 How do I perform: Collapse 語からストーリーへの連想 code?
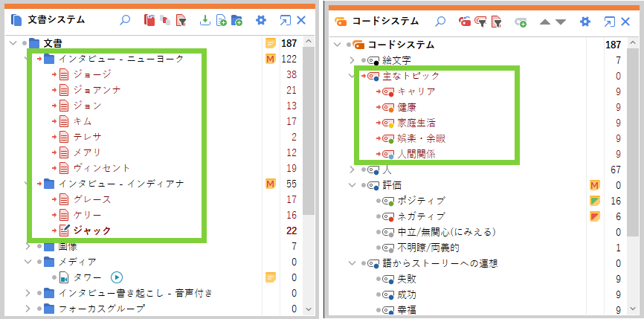(x=352, y=263)
